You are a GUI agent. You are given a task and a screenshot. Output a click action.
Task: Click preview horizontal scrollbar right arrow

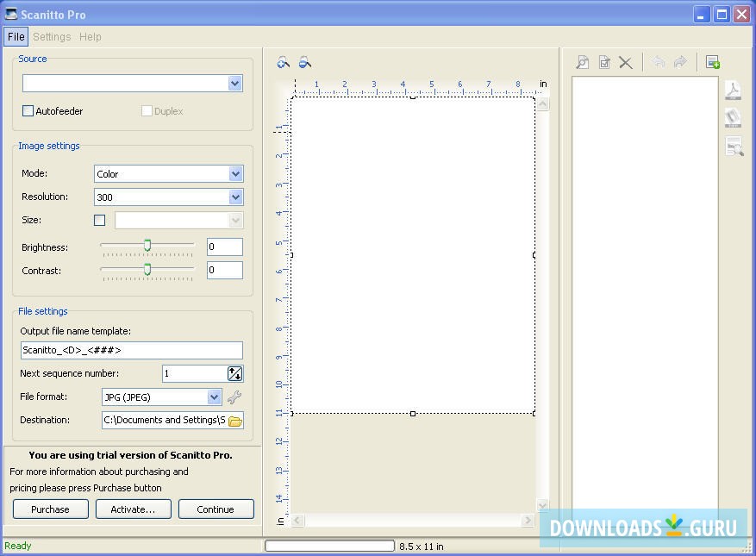[x=528, y=521]
